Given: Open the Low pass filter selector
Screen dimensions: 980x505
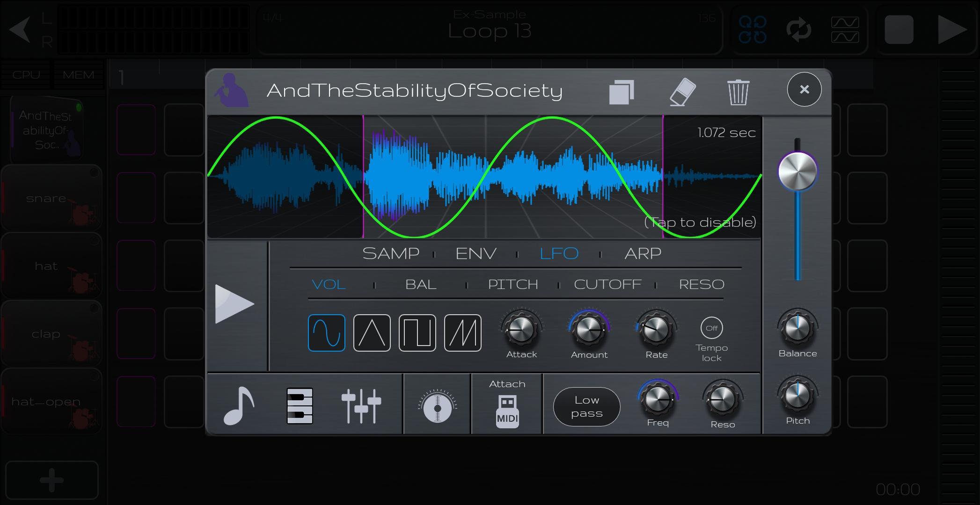Looking at the screenshot, I should click(586, 406).
